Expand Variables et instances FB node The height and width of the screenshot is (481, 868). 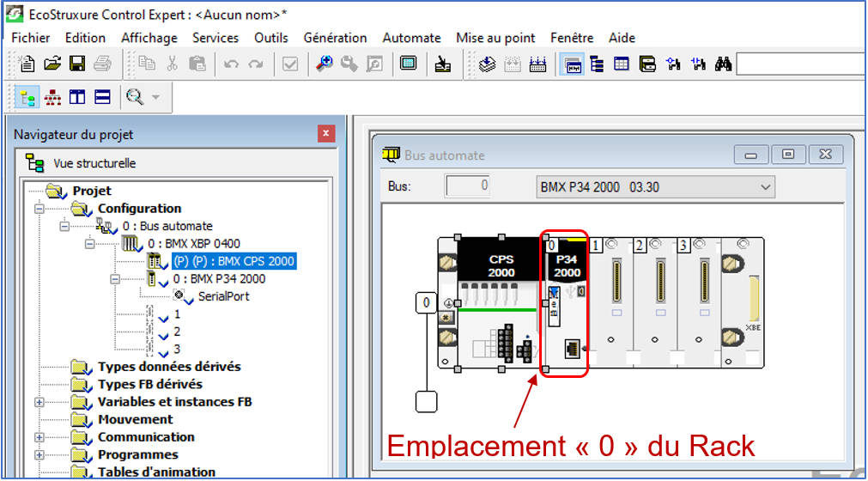39,402
